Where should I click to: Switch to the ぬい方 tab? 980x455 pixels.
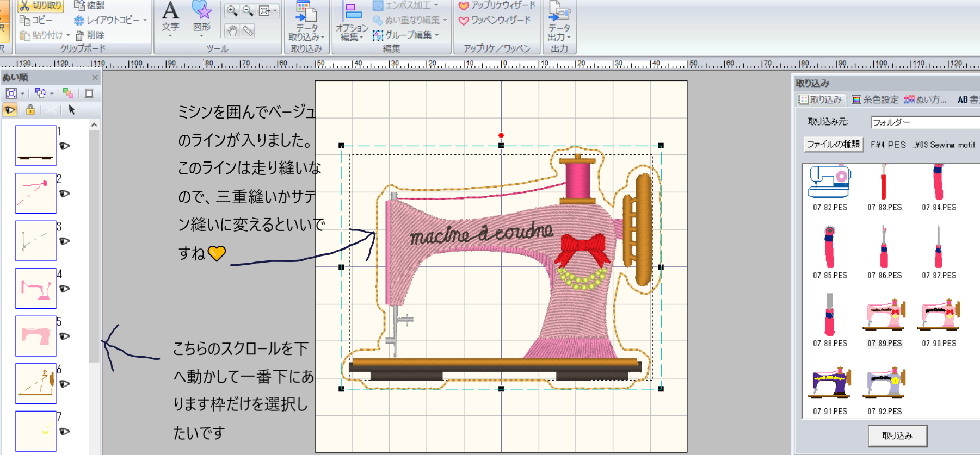[x=925, y=99]
